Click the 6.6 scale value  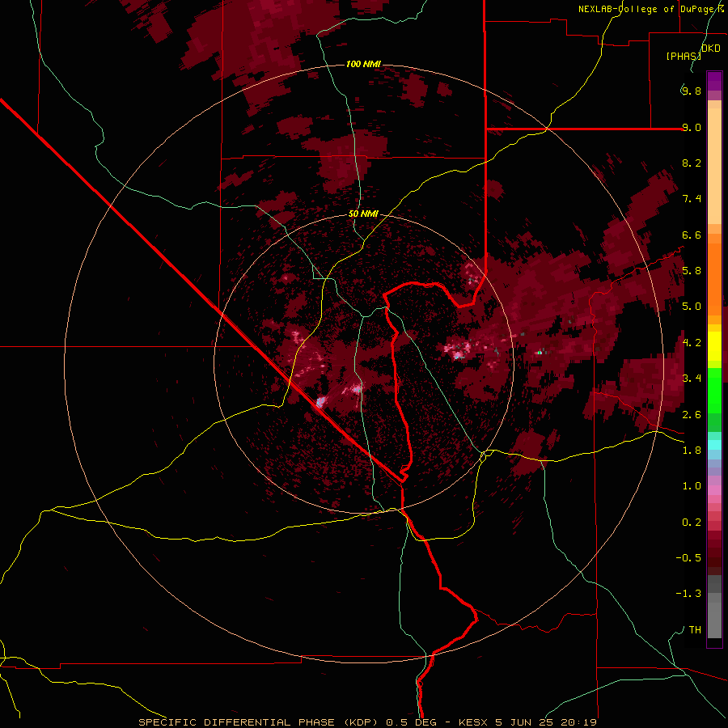pos(691,235)
